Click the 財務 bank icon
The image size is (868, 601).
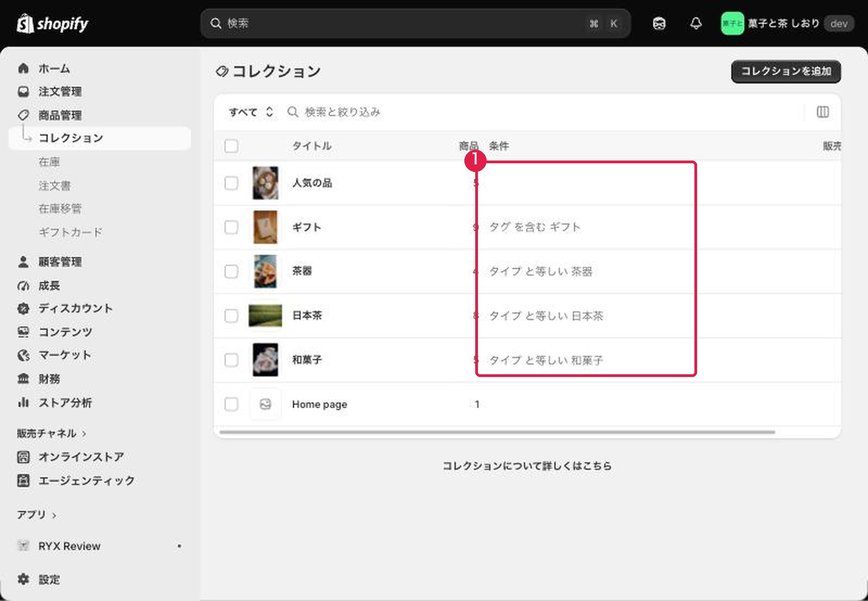(23, 379)
